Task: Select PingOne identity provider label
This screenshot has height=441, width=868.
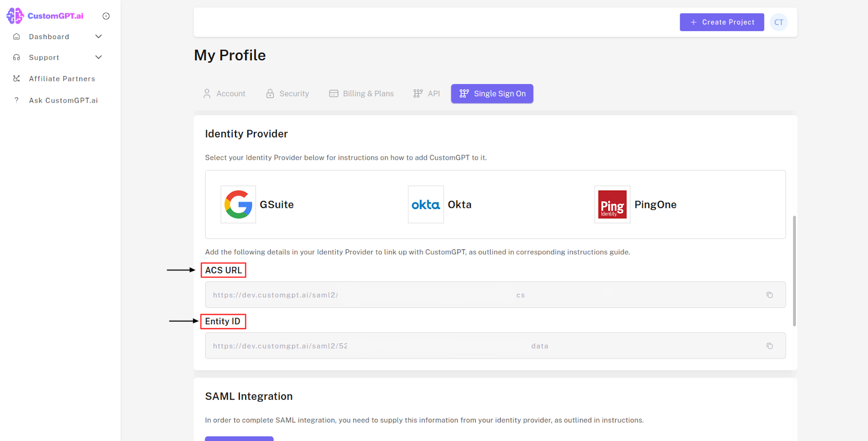Action: click(655, 205)
